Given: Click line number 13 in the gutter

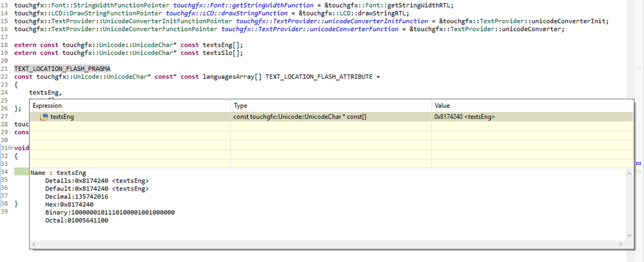Looking at the screenshot, I should pyautogui.click(x=4, y=6).
